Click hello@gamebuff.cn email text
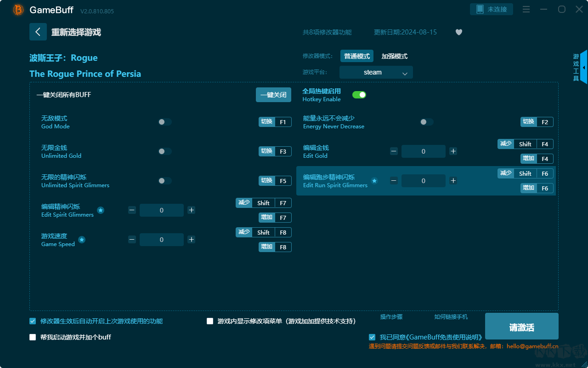Image resolution: width=588 pixels, height=368 pixels. [x=532, y=346]
